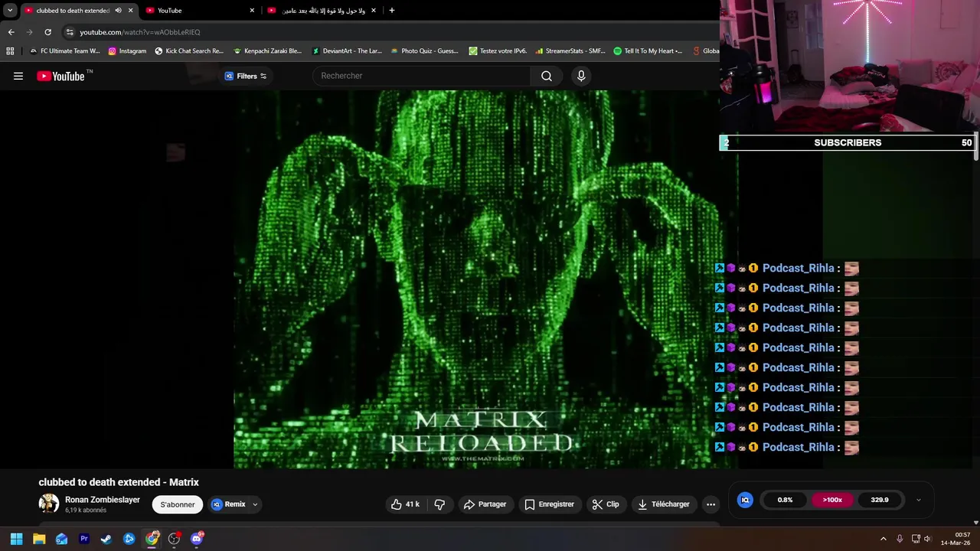The height and width of the screenshot is (551, 980).
Task: Open Tell It To My Heart bookmark
Action: [x=648, y=51]
